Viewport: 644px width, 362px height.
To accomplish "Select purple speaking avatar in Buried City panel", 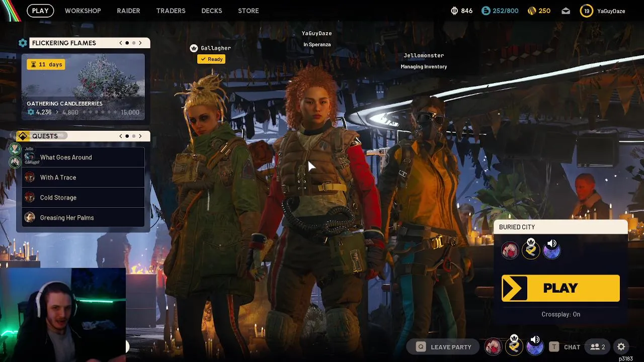I will pyautogui.click(x=552, y=250).
